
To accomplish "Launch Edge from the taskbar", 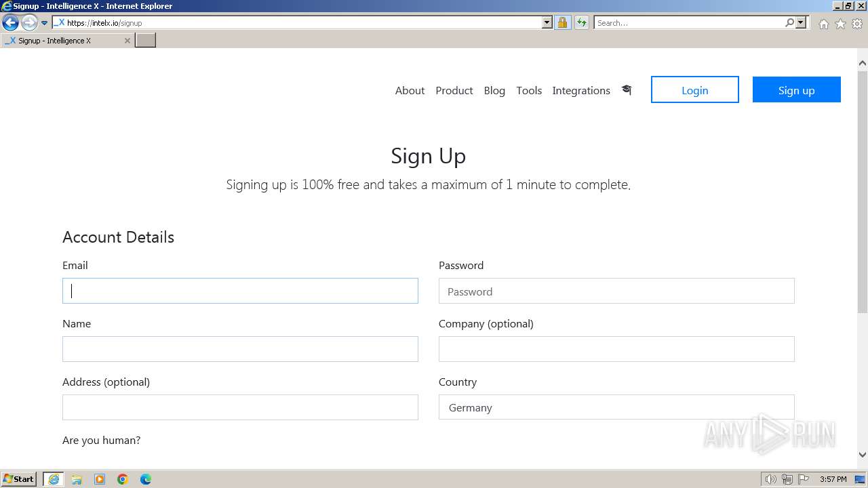I will (146, 479).
